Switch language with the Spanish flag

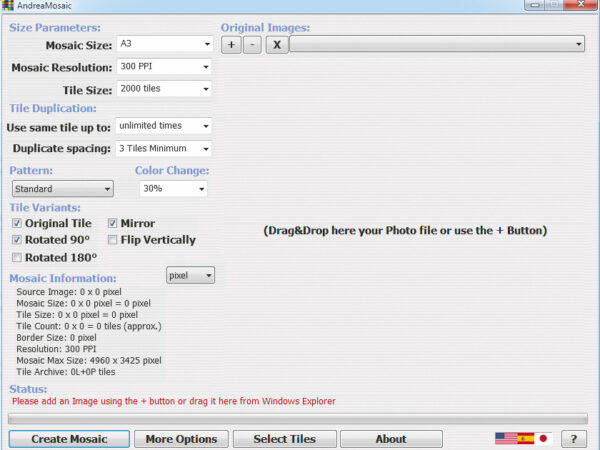click(x=525, y=439)
